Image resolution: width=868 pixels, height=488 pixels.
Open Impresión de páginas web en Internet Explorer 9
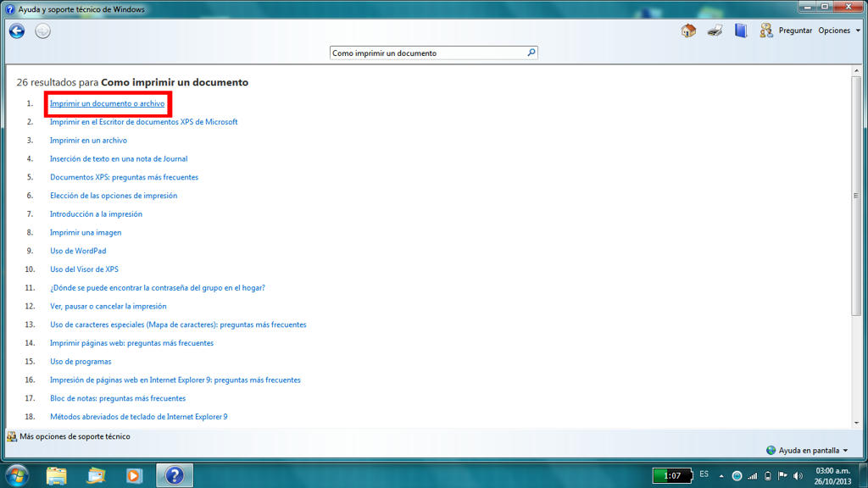point(175,380)
